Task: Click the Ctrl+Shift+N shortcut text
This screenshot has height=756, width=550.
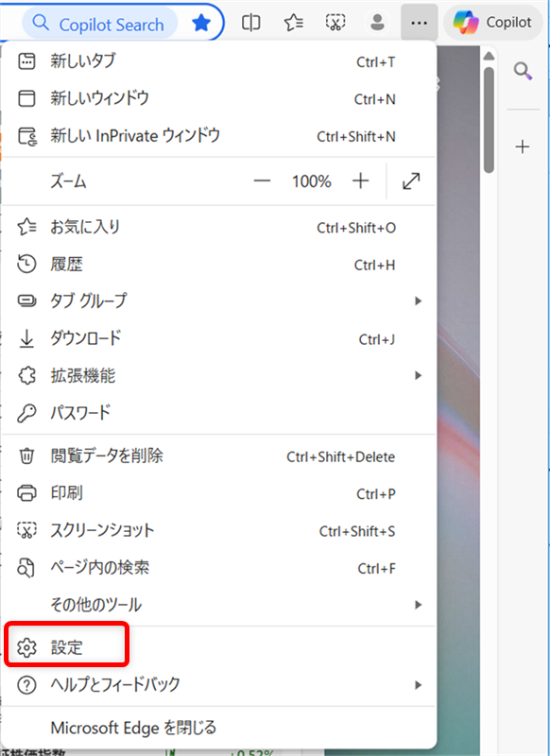Action: pos(356,137)
